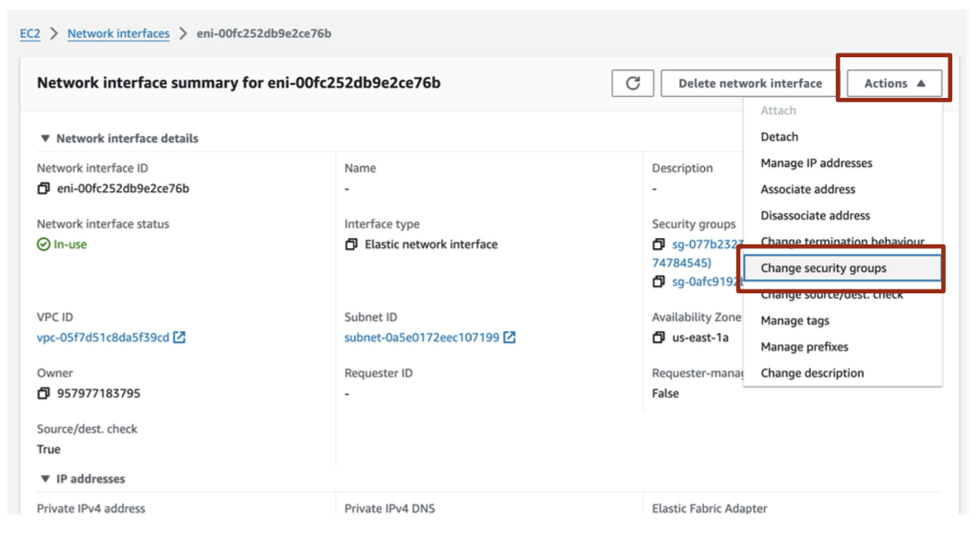
Task: Select Change description menu option
Action: (812, 374)
